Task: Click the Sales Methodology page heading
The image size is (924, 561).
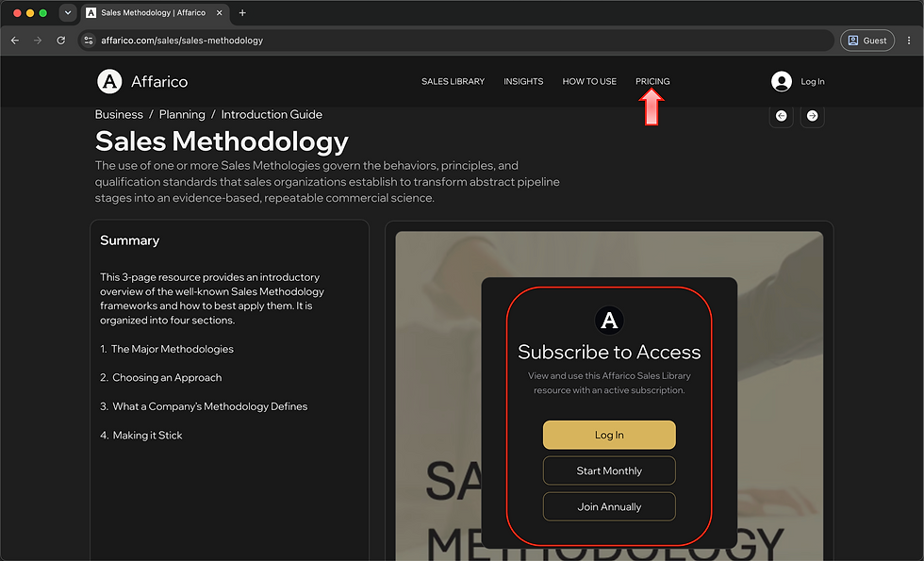Action: point(222,141)
